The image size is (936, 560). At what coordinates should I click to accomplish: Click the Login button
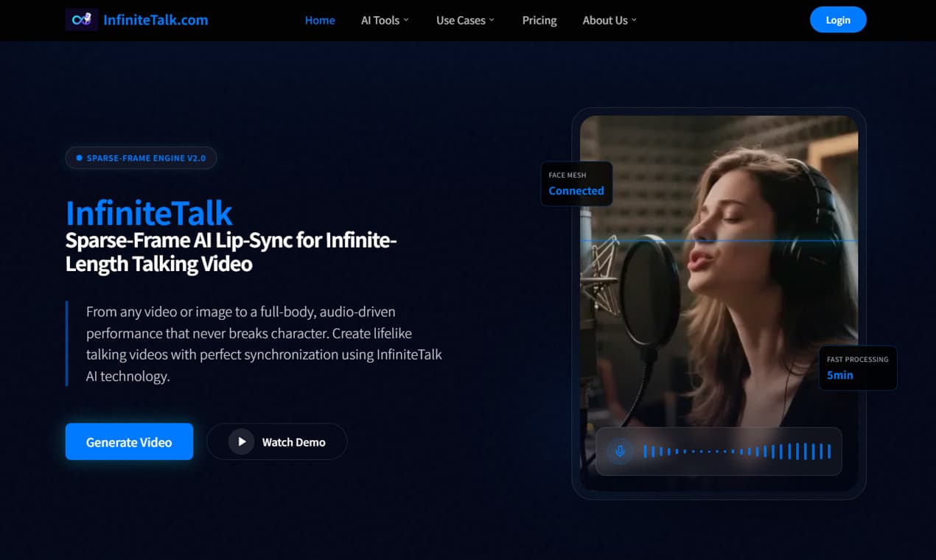click(838, 19)
